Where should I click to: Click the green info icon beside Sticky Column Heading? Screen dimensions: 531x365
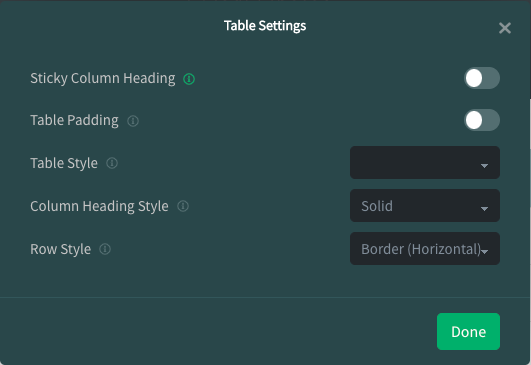(189, 79)
